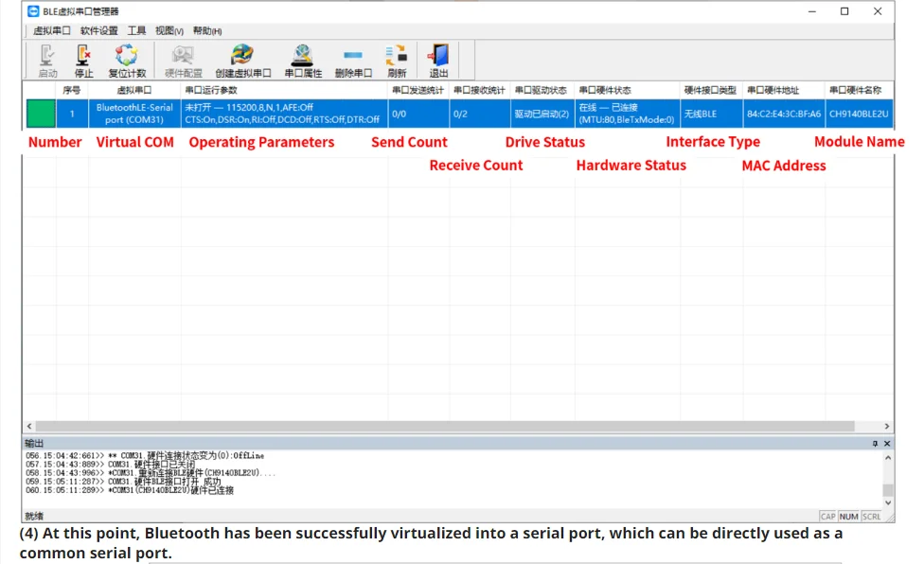Click the 串口发送统计 column header
Viewport: 924px width, 564px height.
(x=418, y=90)
